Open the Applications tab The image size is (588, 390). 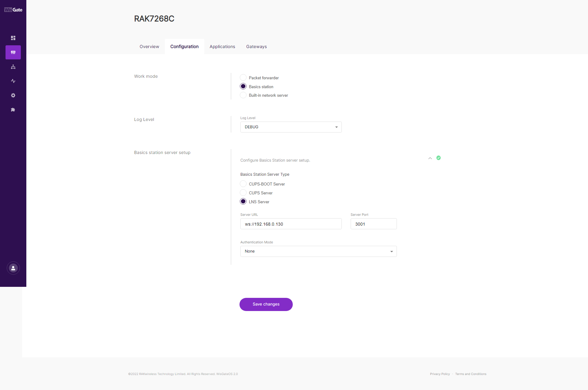222,46
